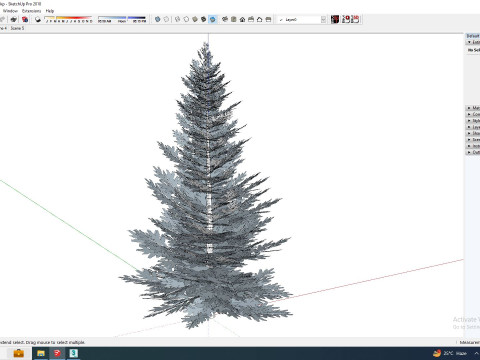Adjust the shadow date slider
The image size is (480, 360).
pos(69,19)
